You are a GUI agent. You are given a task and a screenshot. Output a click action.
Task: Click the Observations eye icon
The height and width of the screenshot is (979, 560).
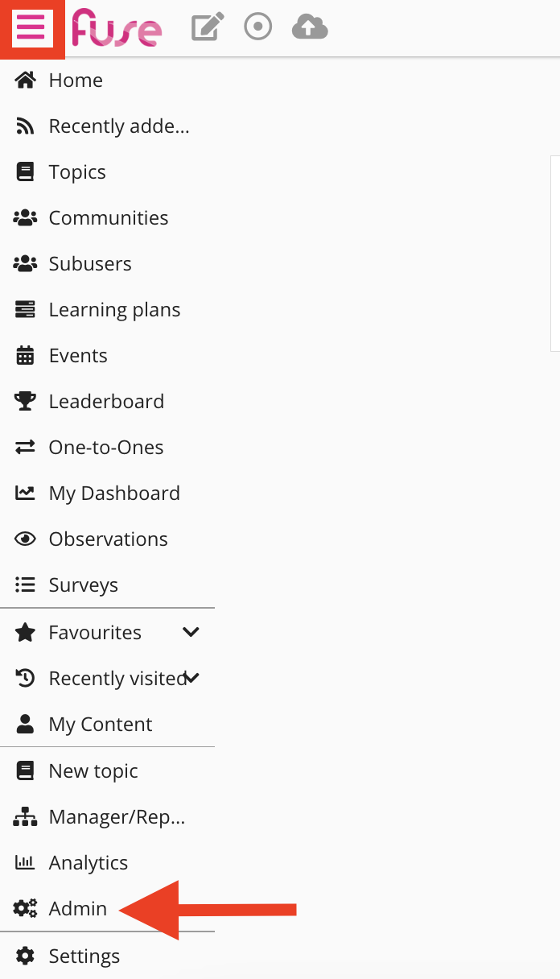[x=25, y=538]
